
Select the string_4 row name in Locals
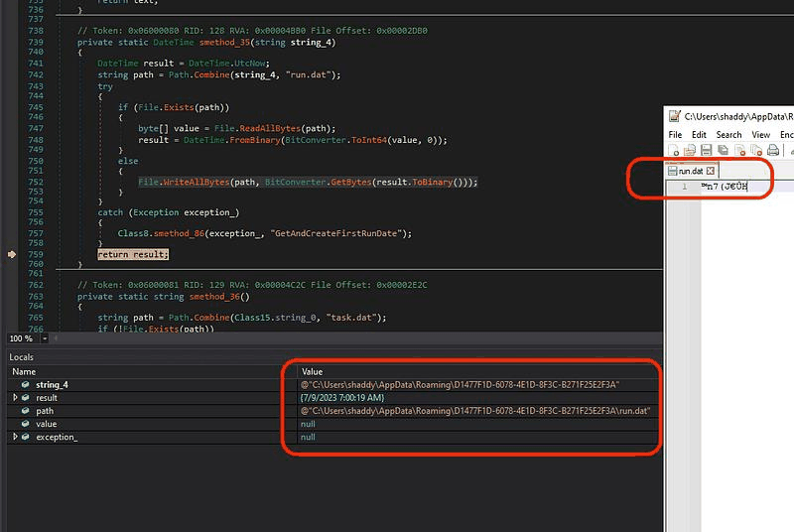click(x=52, y=385)
